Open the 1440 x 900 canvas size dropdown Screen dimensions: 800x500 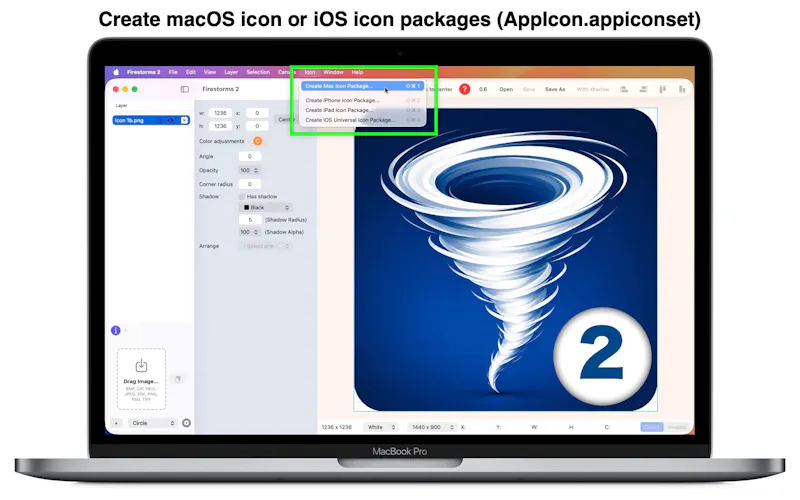[432, 427]
